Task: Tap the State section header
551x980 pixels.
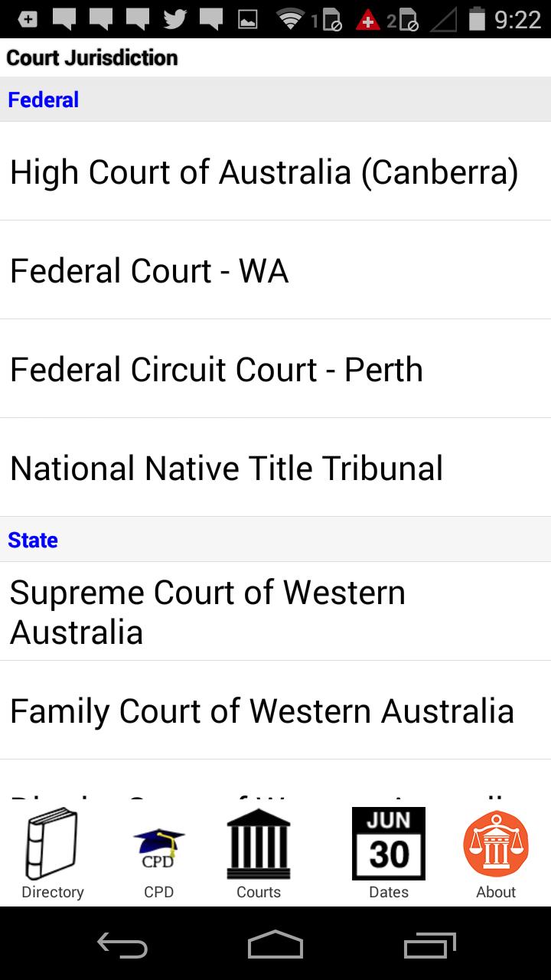Action: click(33, 541)
